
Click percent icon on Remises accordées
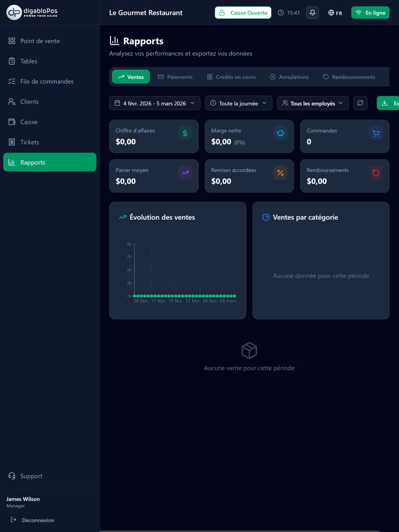[x=280, y=173]
